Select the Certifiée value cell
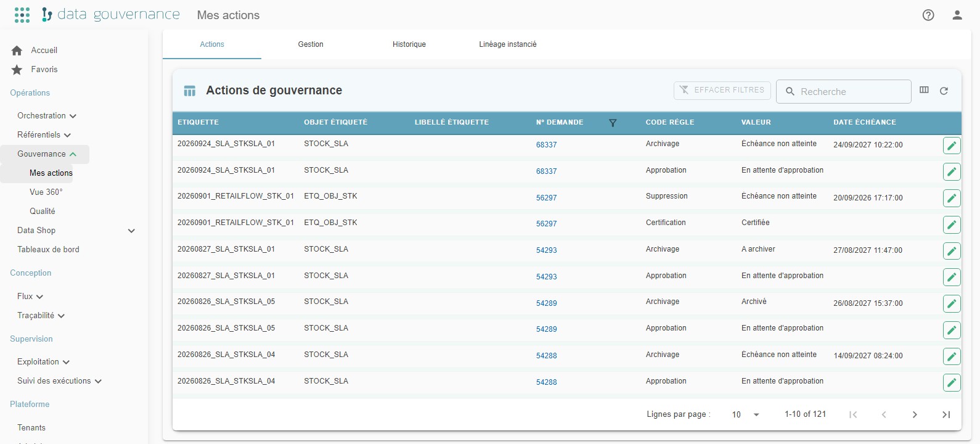 coord(756,223)
